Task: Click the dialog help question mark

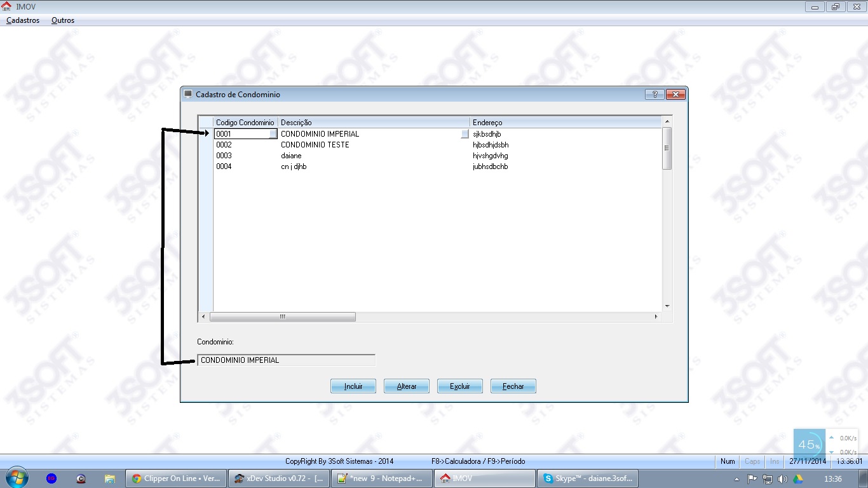Action: pos(654,95)
